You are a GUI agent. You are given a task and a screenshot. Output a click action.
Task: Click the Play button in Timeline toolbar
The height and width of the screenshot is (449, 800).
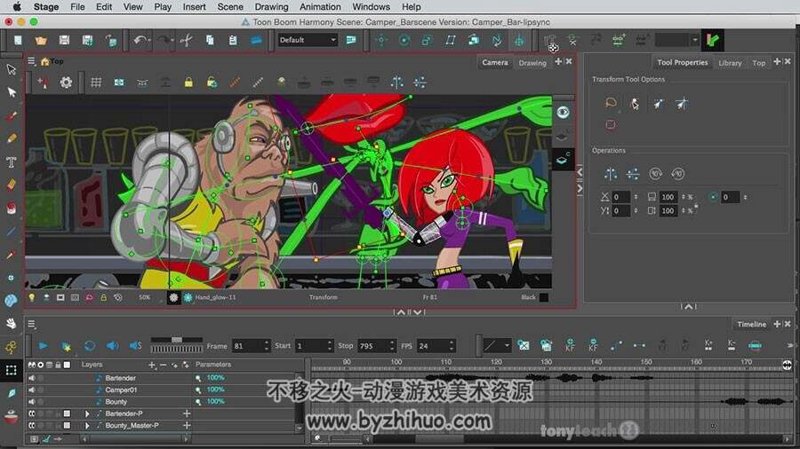click(x=43, y=346)
